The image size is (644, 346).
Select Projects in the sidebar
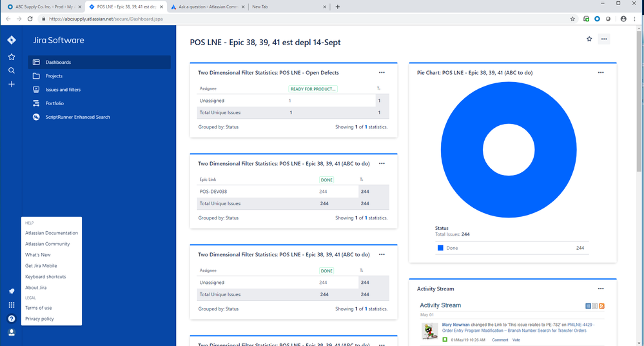pos(99,76)
